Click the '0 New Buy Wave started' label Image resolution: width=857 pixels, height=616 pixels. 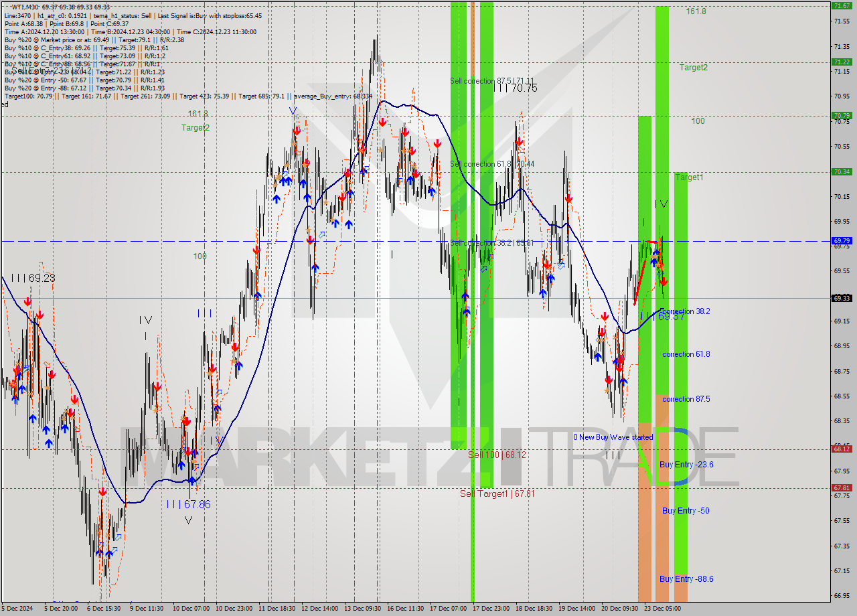click(x=613, y=437)
